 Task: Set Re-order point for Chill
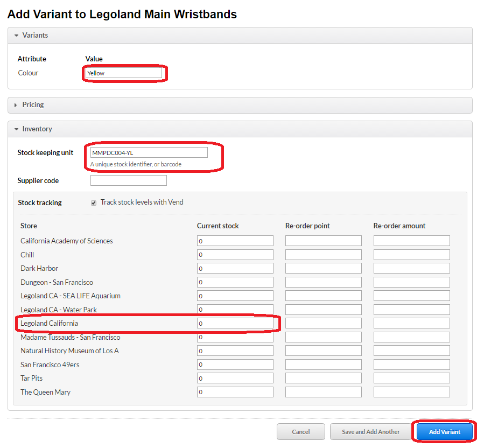tap(324, 255)
